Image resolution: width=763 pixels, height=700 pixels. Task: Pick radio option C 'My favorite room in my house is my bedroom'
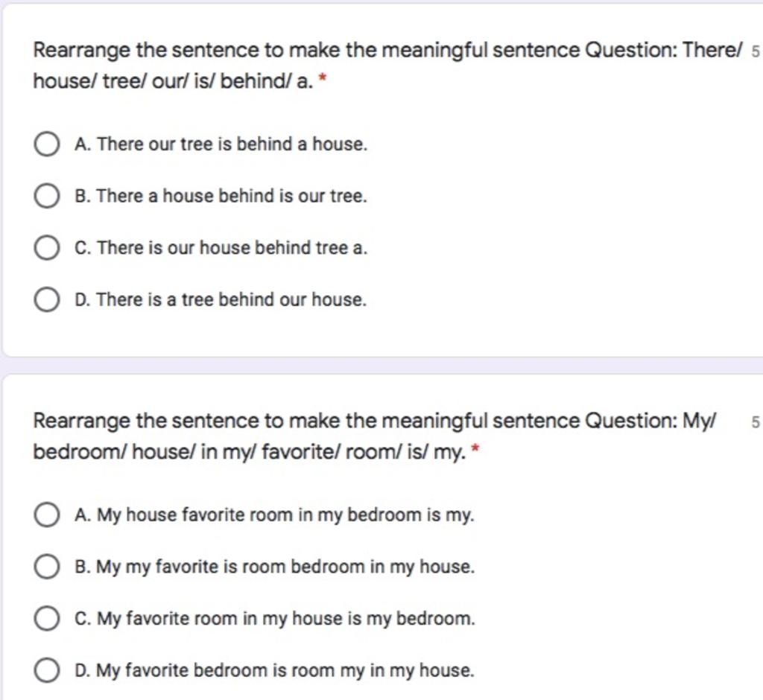[x=47, y=618]
